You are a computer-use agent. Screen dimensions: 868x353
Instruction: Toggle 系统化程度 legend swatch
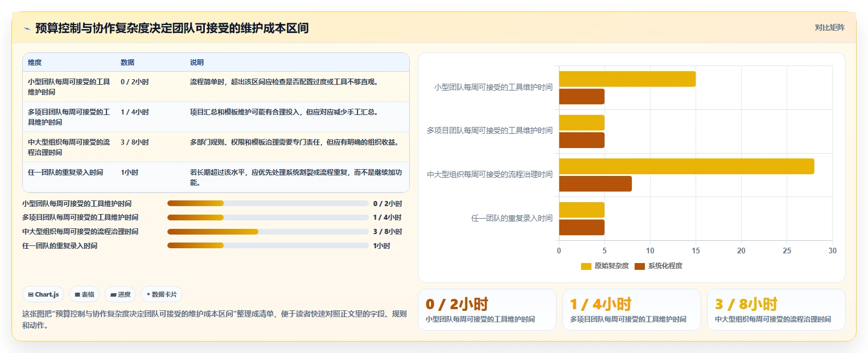640,266
